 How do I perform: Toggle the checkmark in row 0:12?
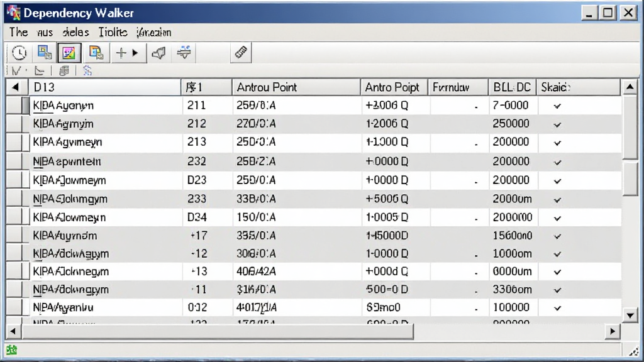[557, 308]
